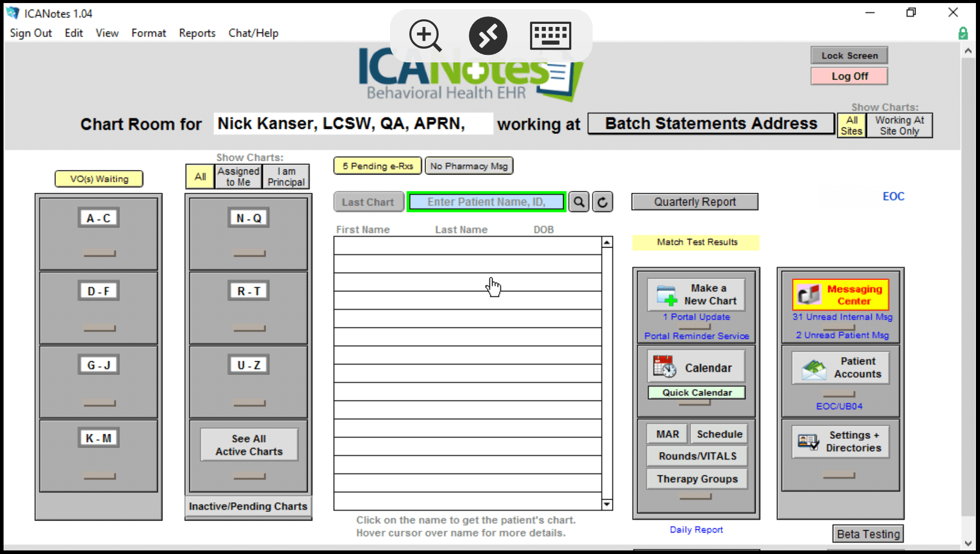Open the K - M file drawer
The image size is (980, 554).
(x=99, y=438)
